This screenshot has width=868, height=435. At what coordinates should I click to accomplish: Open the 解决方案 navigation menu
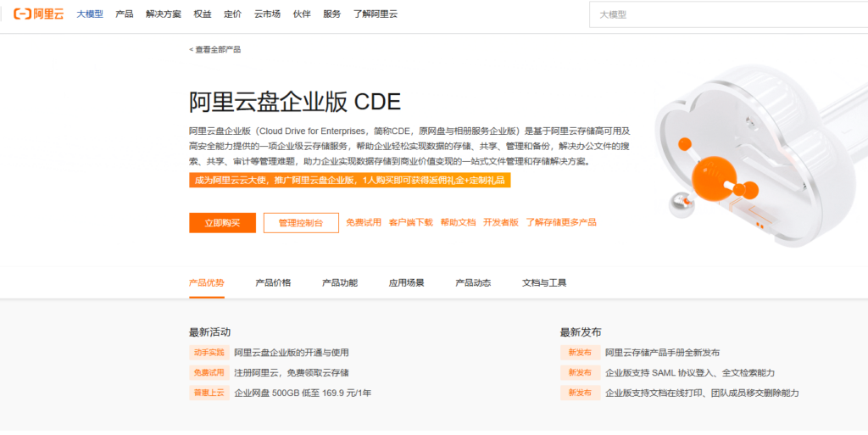click(164, 14)
